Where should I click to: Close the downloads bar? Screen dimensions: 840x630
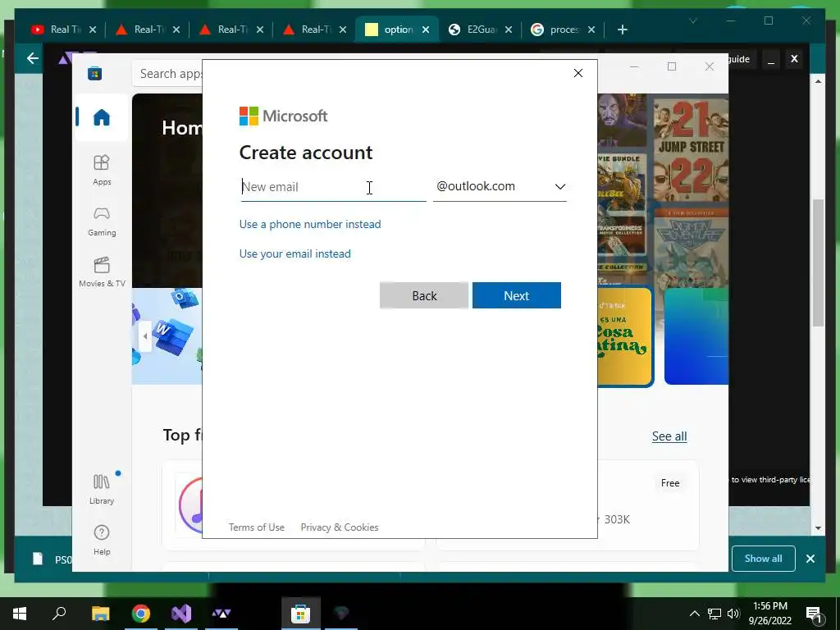(x=810, y=558)
